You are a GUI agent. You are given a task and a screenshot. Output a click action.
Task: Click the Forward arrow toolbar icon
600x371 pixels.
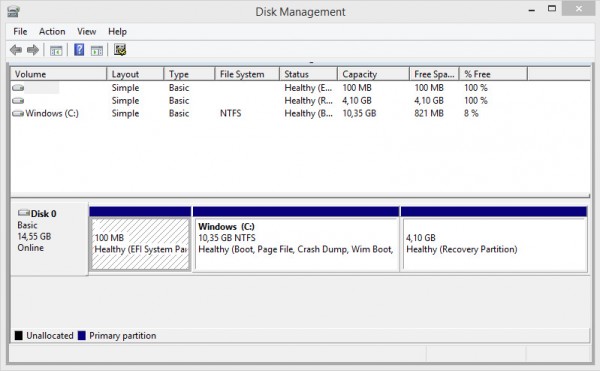[33, 50]
